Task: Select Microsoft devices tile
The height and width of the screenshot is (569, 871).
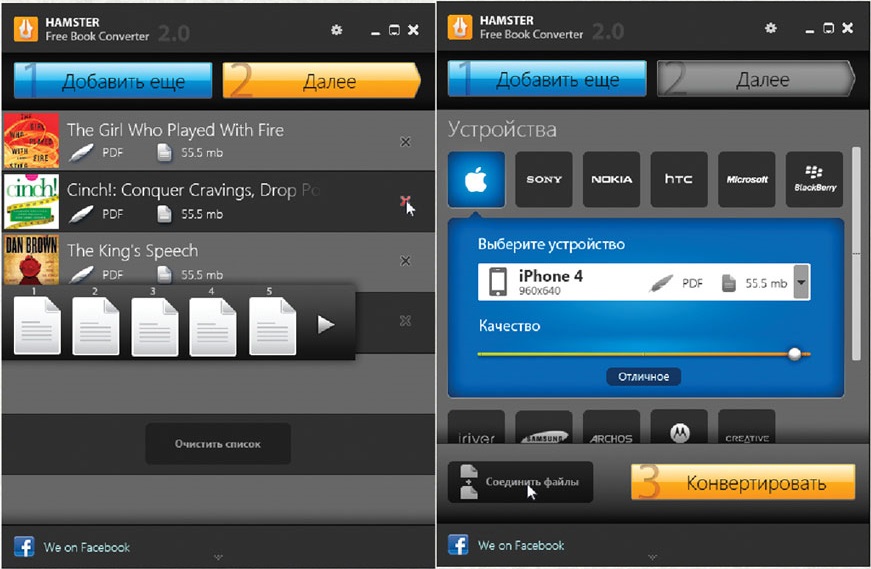Action: pyautogui.click(x=747, y=179)
